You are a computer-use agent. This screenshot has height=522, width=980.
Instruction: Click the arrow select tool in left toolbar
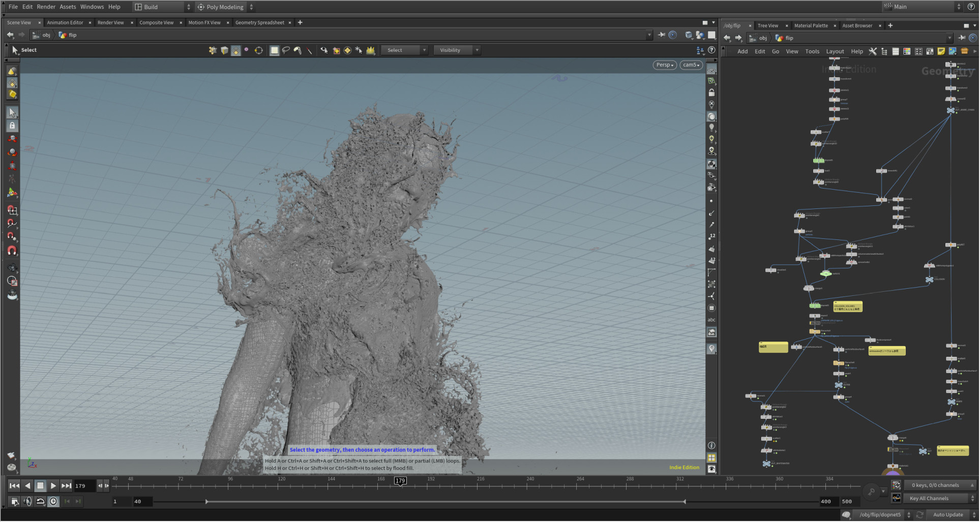[12, 112]
